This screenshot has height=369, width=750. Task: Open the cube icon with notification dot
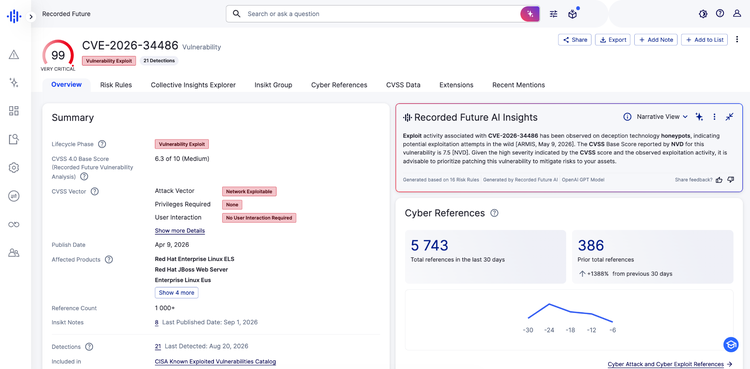click(572, 14)
